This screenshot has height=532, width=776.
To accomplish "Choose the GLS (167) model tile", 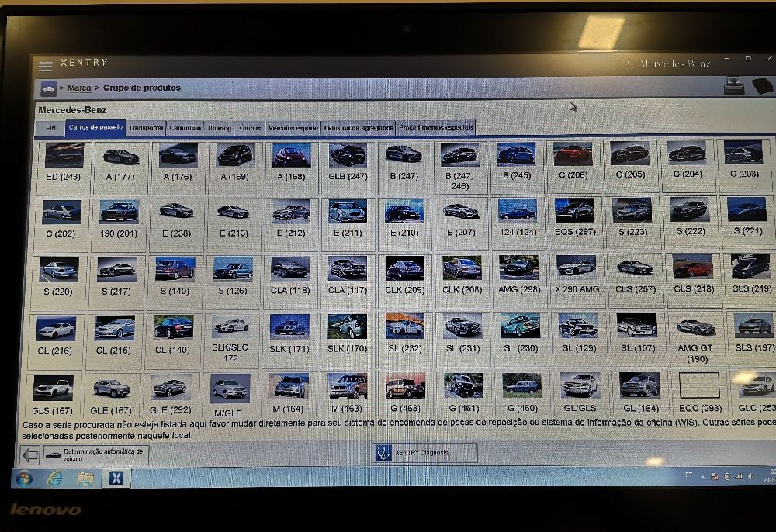I will [53, 396].
